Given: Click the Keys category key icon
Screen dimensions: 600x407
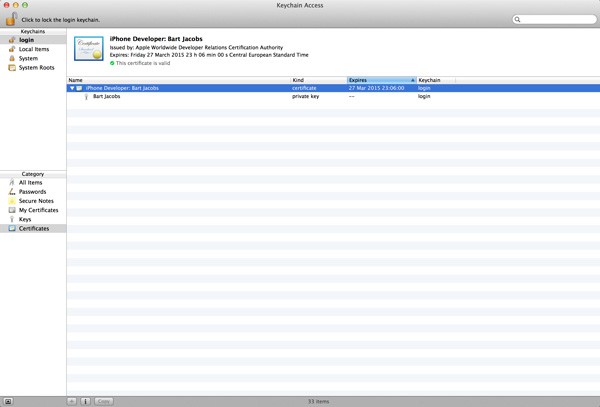Looking at the screenshot, I should click(12, 219).
